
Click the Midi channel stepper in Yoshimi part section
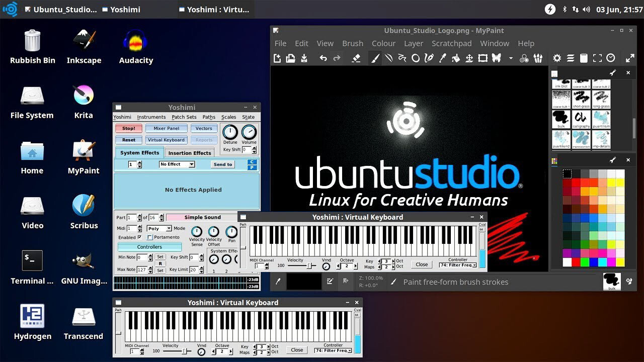[139, 228]
